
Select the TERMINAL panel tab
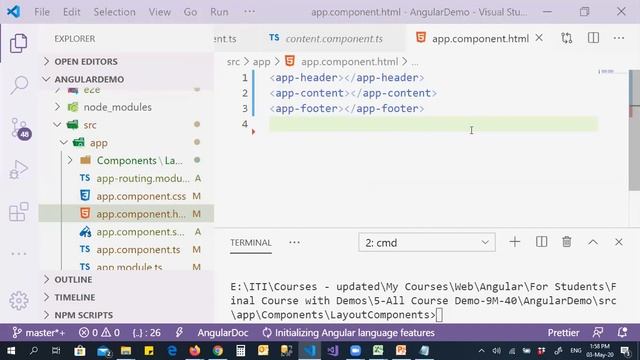click(251, 242)
